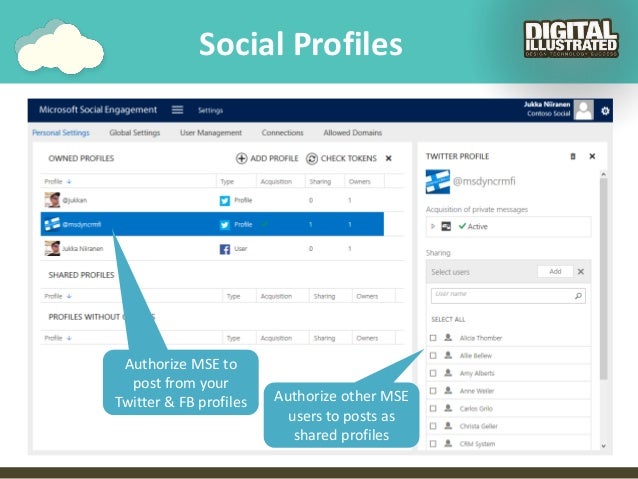Click person icon next to Amy Alberts

[x=448, y=373]
